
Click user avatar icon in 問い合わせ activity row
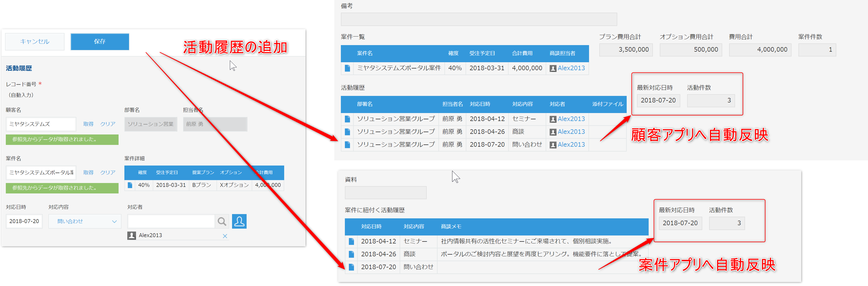[553, 145]
